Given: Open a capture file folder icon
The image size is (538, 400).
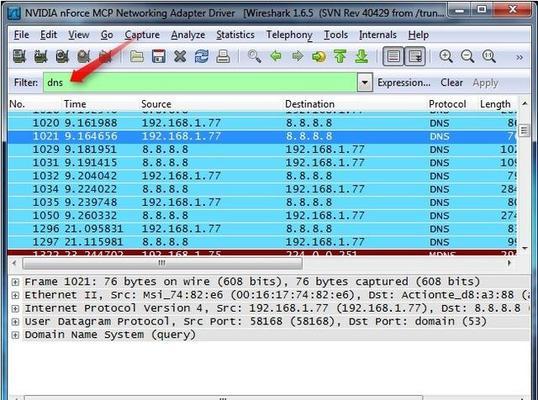Looking at the screenshot, I should pyautogui.click(x=137, y=56).
